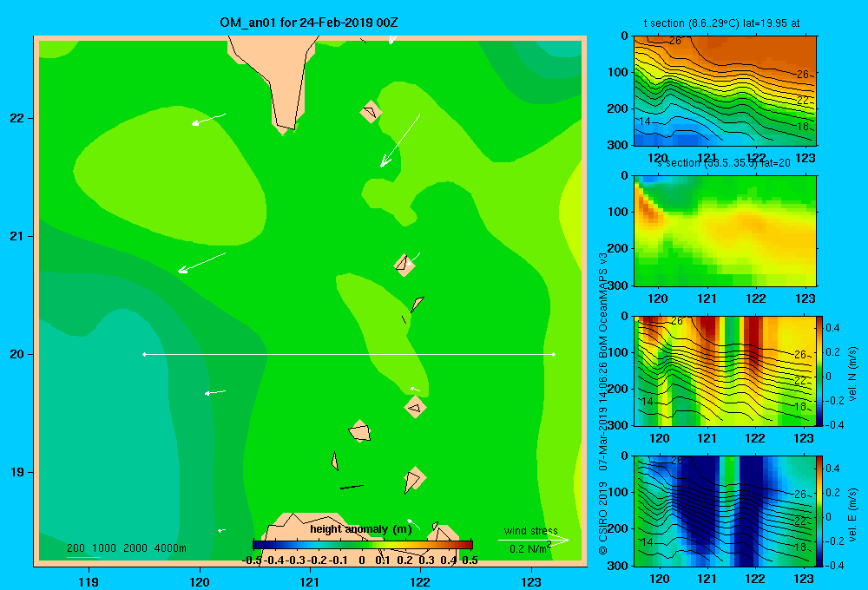This screenshot has height=590, width=868.
Task: Click the 'wind stress' legend label
Action: pos(530,530)
